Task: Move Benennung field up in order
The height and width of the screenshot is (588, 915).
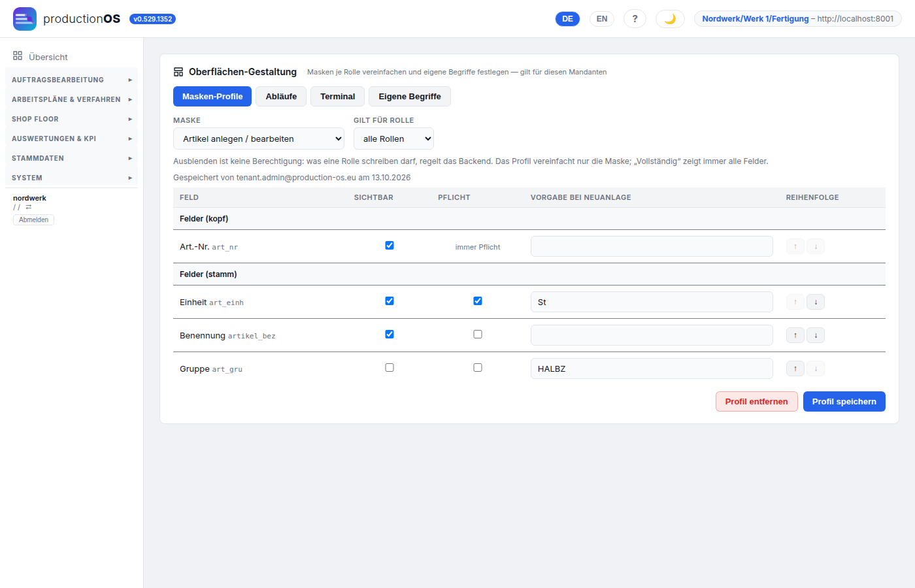Action: pyautogui.click(x=795, y=335)
